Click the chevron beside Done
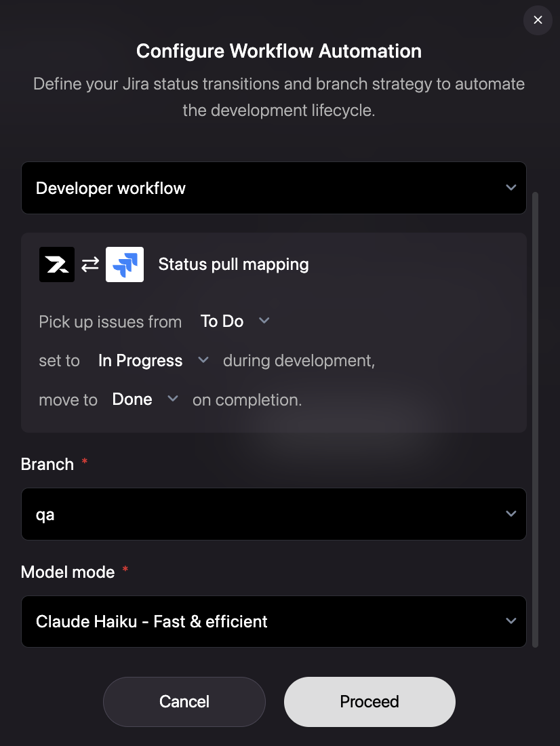560x746 pixels. (x=173, y=399)
